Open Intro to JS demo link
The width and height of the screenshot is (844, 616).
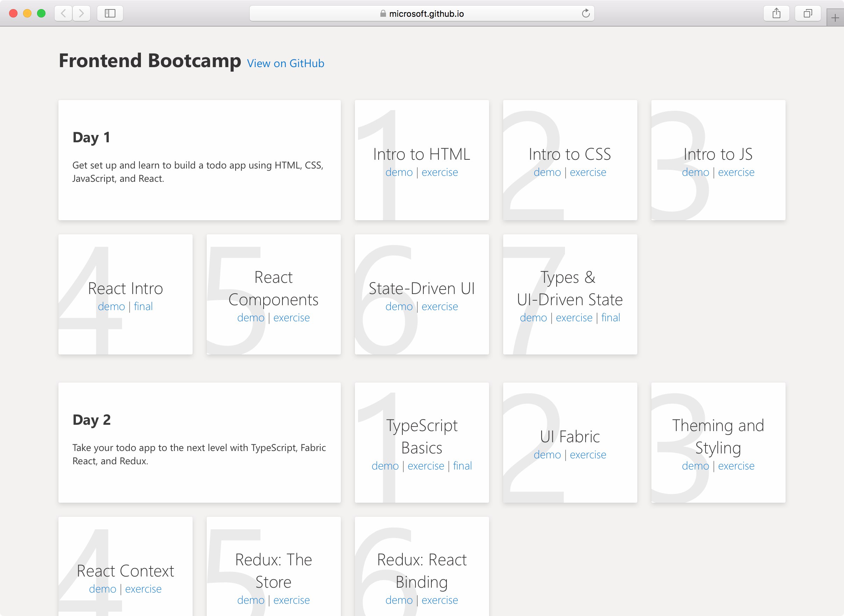point(695,172)
